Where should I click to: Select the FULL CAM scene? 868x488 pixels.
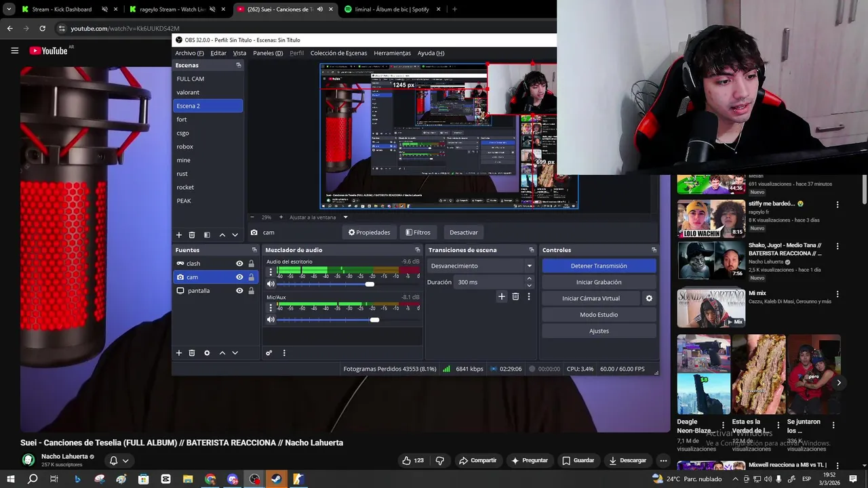coord(208,79)
